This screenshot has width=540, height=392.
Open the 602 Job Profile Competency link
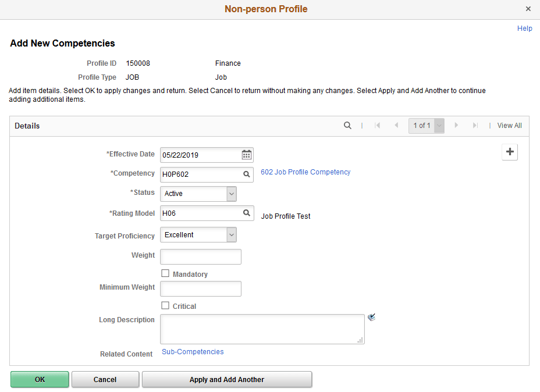305,172
